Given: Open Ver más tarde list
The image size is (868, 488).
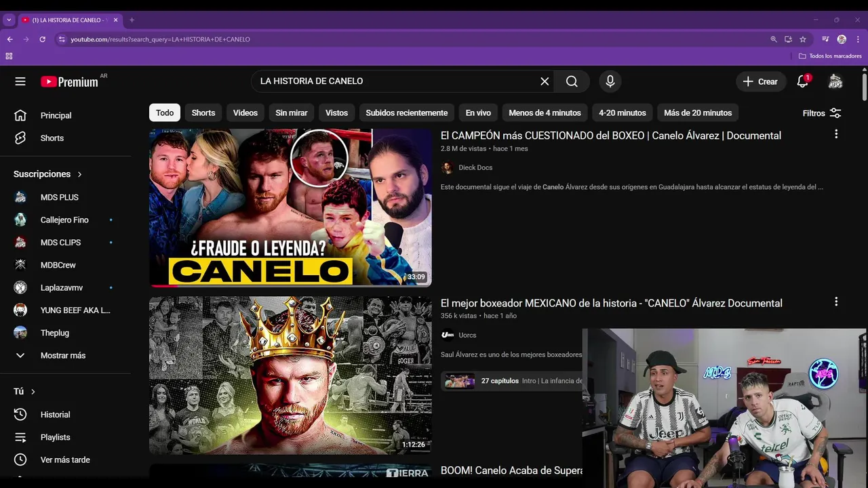Looking at the screenshot, I should [65, 460].
